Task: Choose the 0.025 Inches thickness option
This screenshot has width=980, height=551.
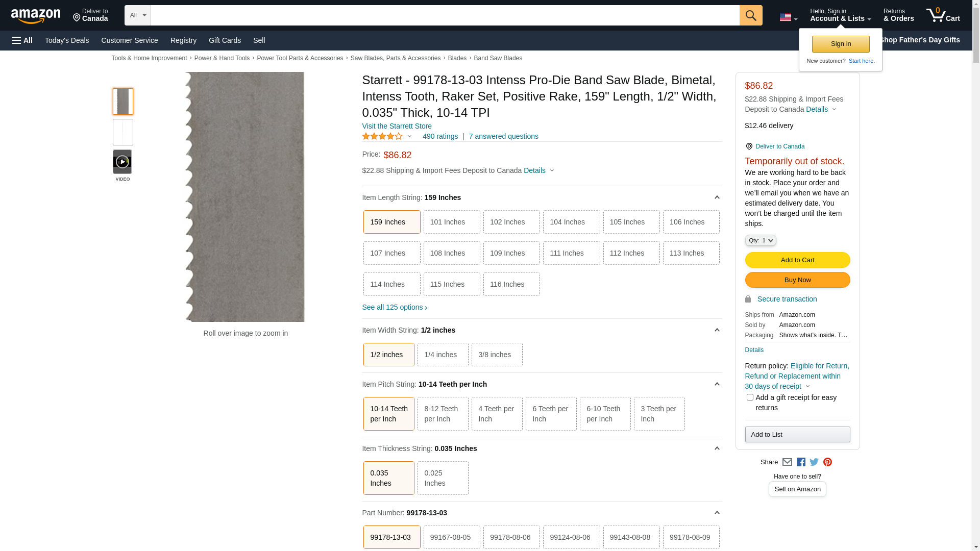Action: coord(443,478)
